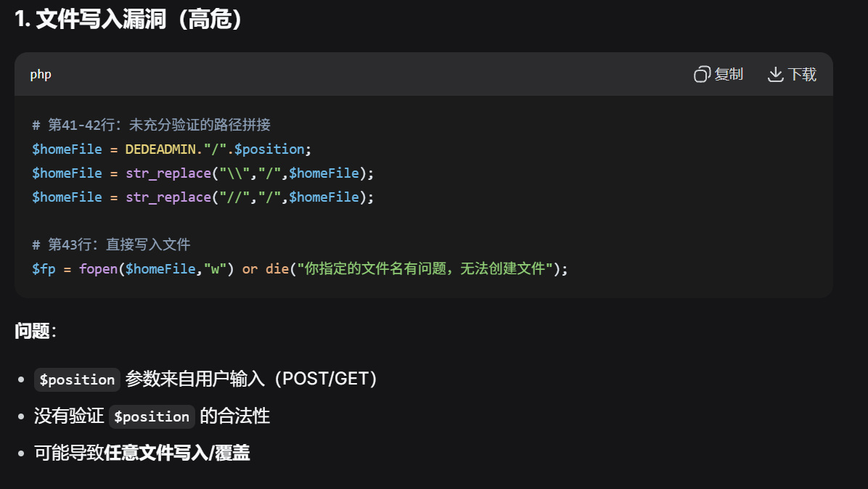Click the 复制 copy button
The width and height of the screenshot is (868, 489).
coord(718,74)
